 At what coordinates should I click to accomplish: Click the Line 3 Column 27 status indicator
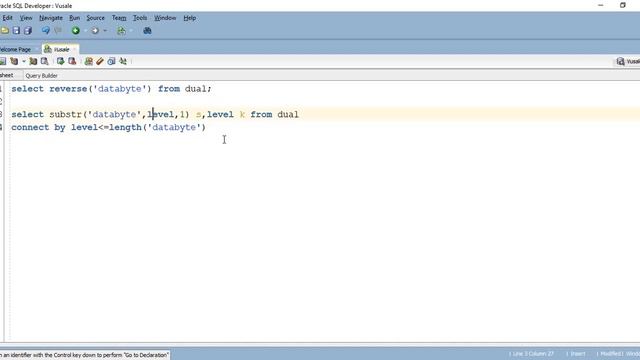[x=531, y=354]
